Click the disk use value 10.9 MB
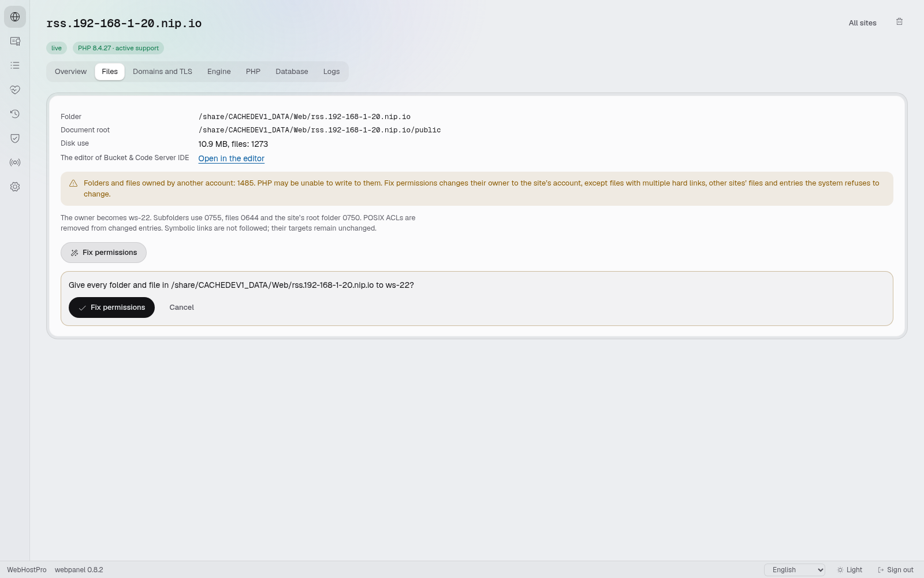This screenshot has height=578, width=924. coord(233,144)
